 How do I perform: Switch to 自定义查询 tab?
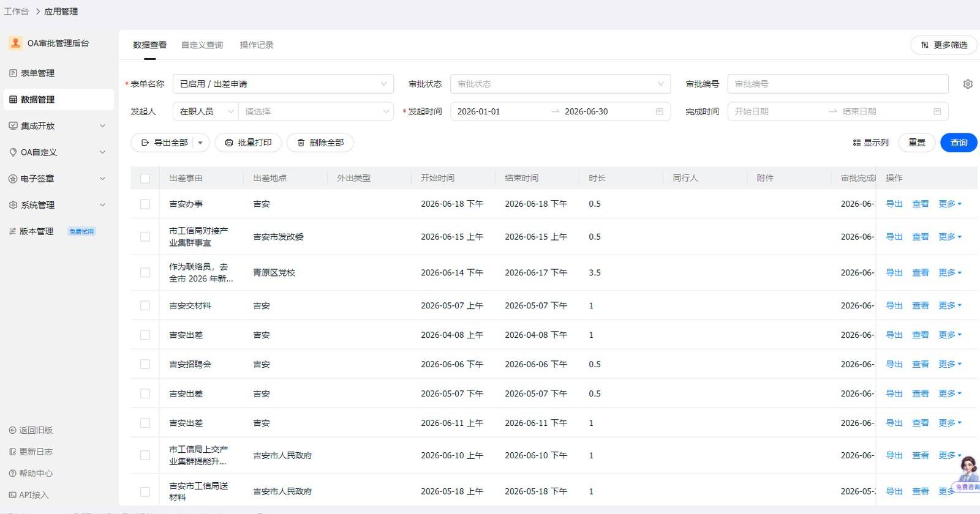[x=202, y=45]
